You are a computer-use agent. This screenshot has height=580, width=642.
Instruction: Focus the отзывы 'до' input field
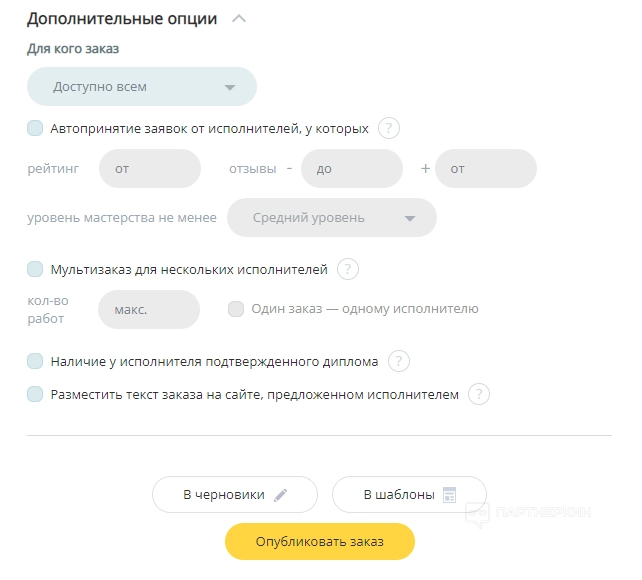(351, 168)
